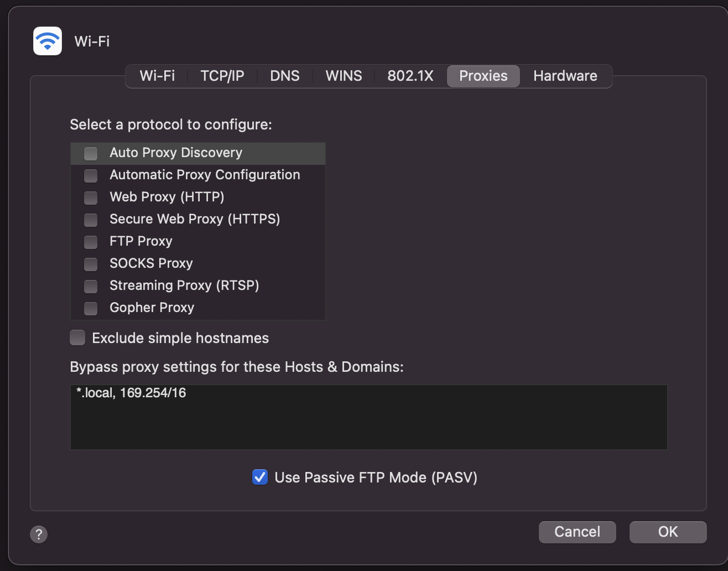Open the DNS tab

pyautogui.click(x=284, y=76)
